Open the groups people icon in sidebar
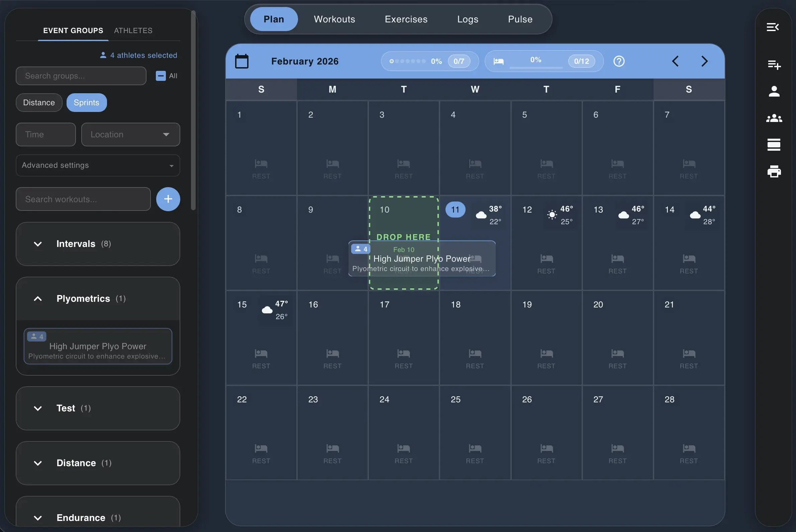The width and height of the screenshot is (796, 532). [774, 118]
